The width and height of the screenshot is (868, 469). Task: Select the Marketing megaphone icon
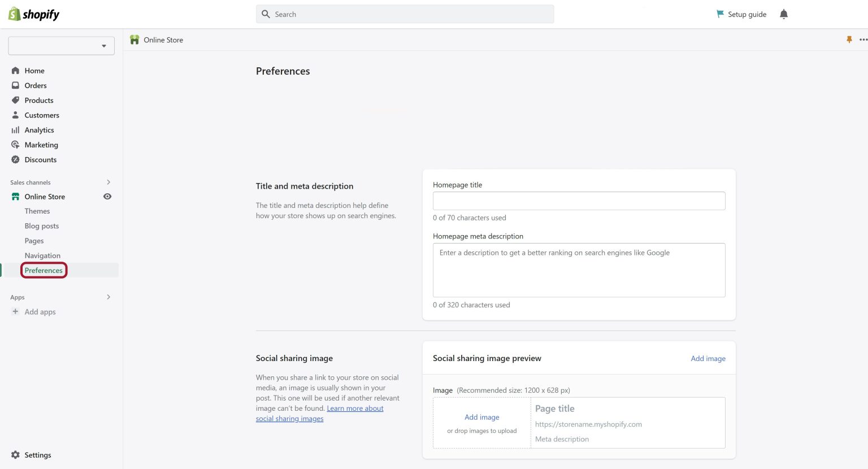(x=15, y=145)
